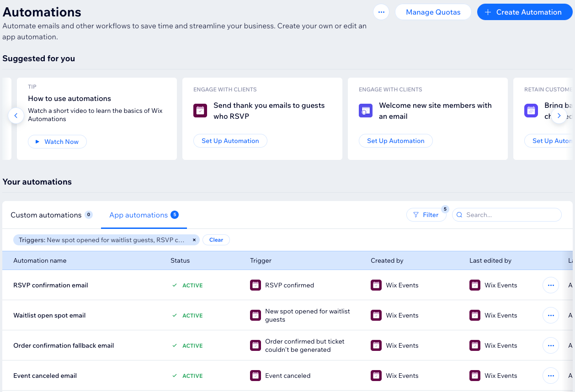Screen dimensions: 575x392
Task: Open more actions for RSVP confirmation email
Action: pyautogui.click(x=550, y=285)
